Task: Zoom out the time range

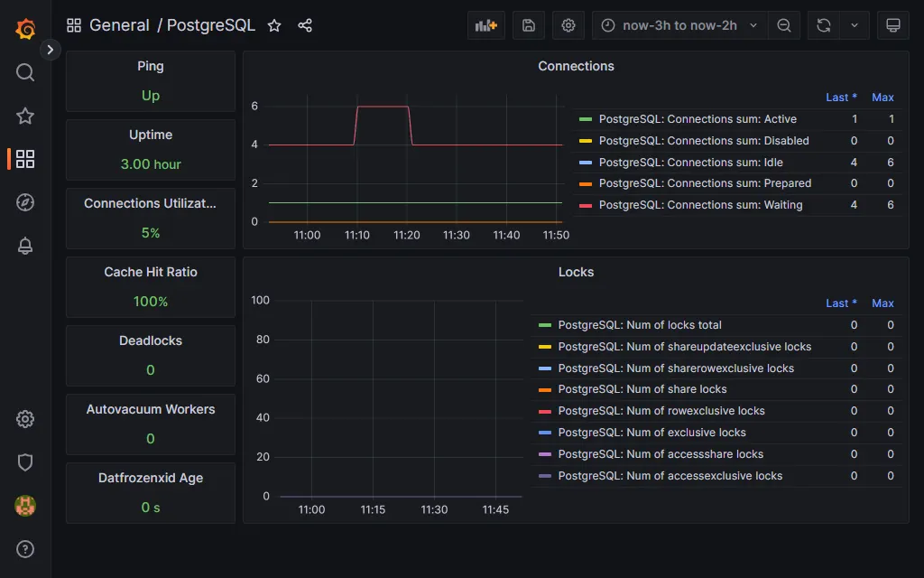Action: tap(784, 25)
